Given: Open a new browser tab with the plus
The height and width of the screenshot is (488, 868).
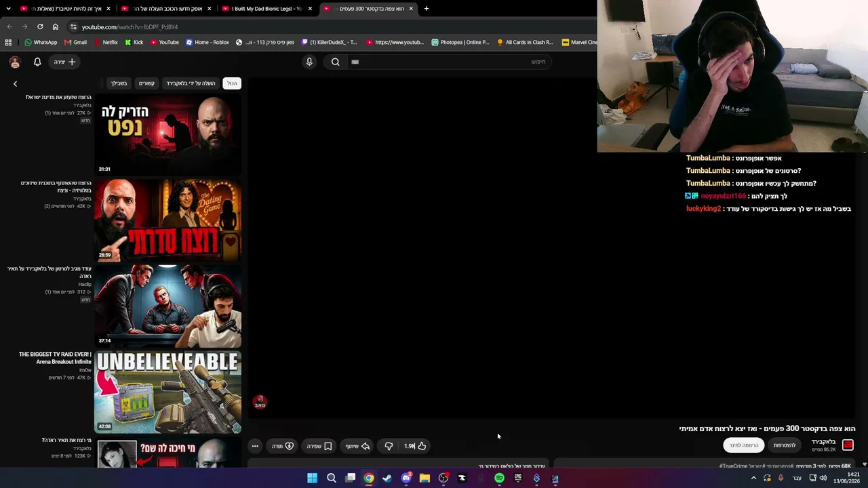Looking at the screenshot, I should pyautogui.click(x=426, y=8).
